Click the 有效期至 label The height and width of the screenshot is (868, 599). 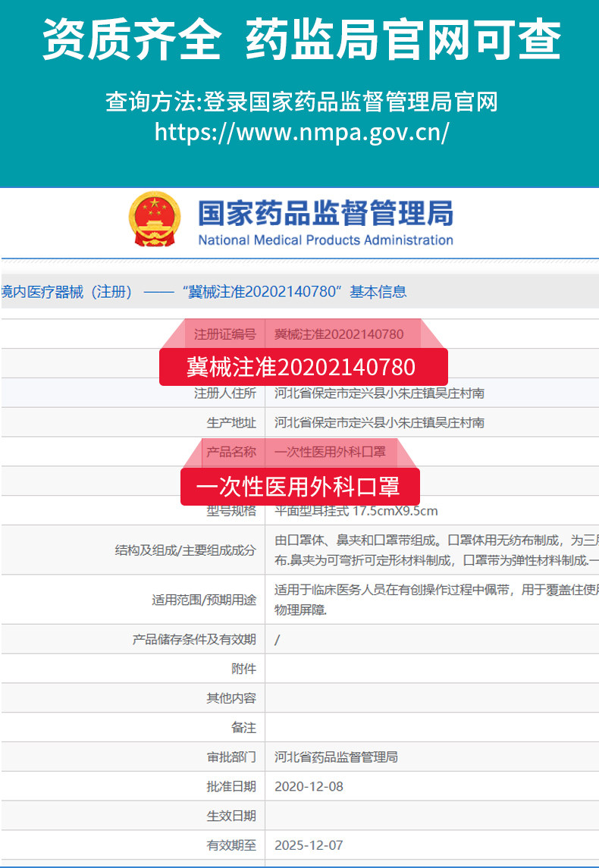231,845
